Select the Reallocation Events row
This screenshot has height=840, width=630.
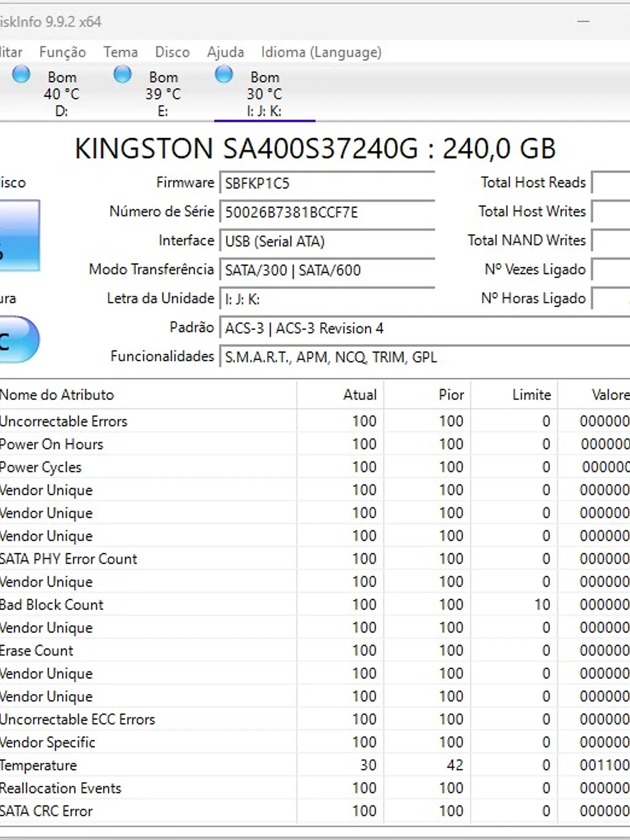[315, 788]
